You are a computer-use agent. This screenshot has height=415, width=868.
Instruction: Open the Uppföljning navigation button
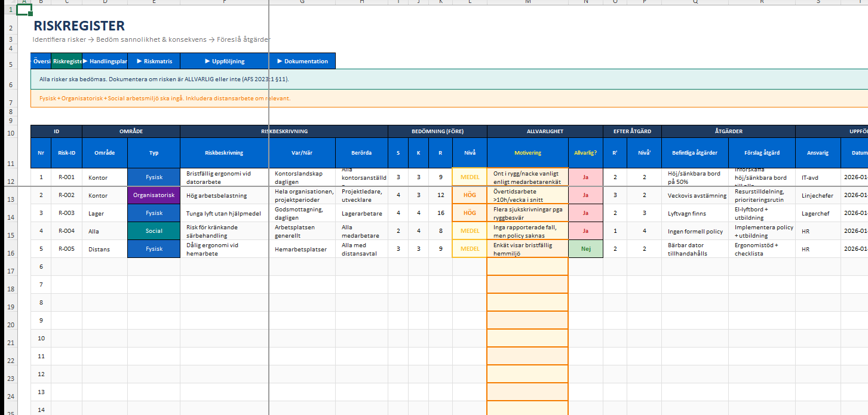pyautogui.click(x=224, y=61)
